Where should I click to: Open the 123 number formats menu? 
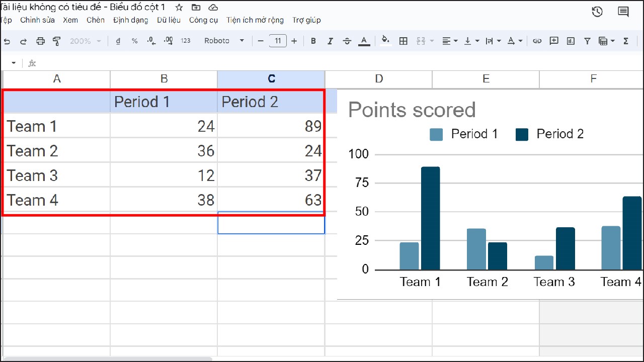[186, 41]
